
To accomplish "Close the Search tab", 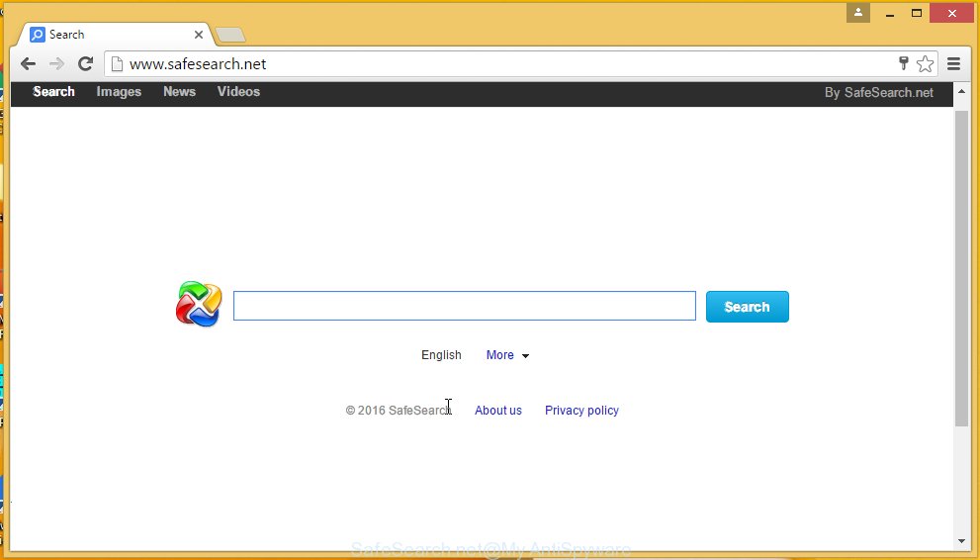I will (198, 35).
